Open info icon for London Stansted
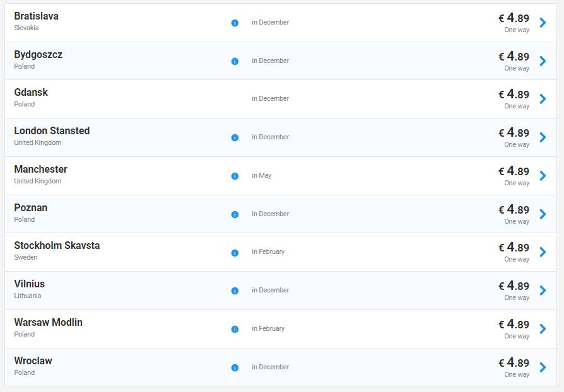Screen dimensions: 564x392 click(x=235, y=137)
